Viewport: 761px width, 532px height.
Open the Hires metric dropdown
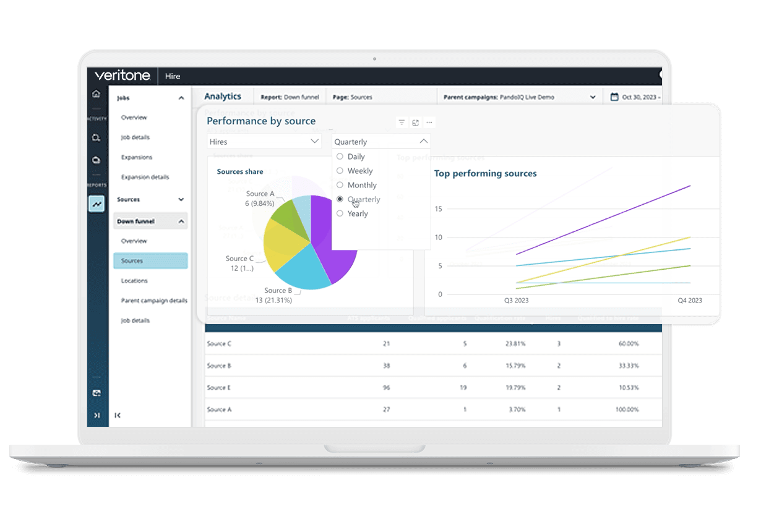point(264,142)
